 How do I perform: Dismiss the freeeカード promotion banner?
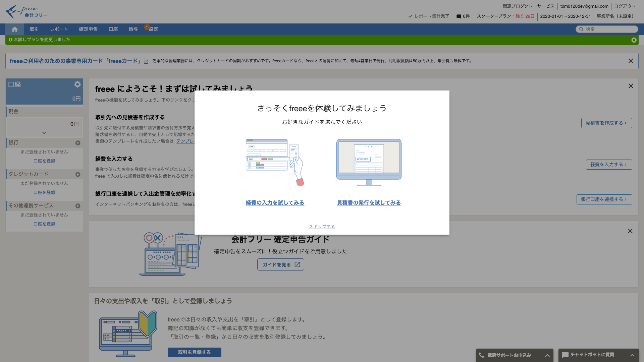(631, 61)
